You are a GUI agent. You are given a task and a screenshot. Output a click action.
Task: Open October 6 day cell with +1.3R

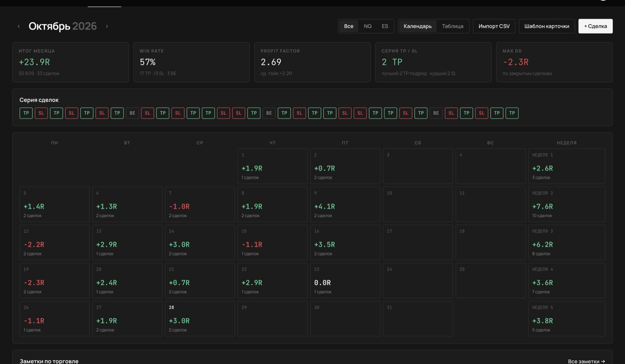pos(127,204)
